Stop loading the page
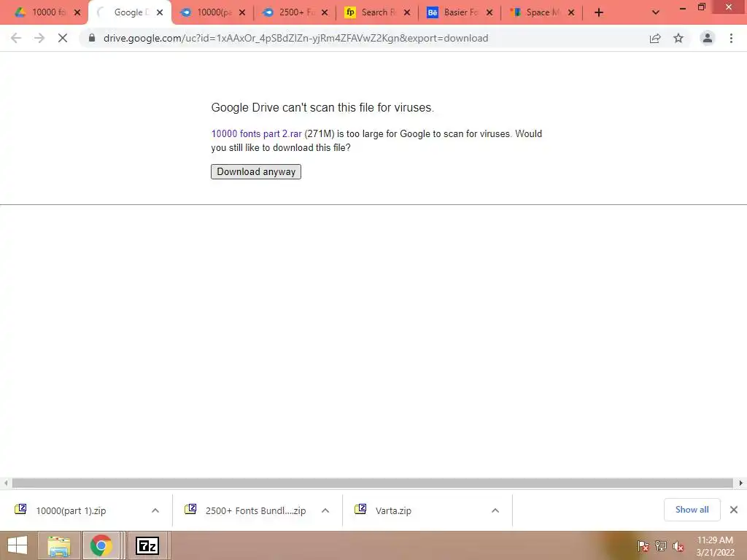The image size is (747, 560). pos(63,38)
